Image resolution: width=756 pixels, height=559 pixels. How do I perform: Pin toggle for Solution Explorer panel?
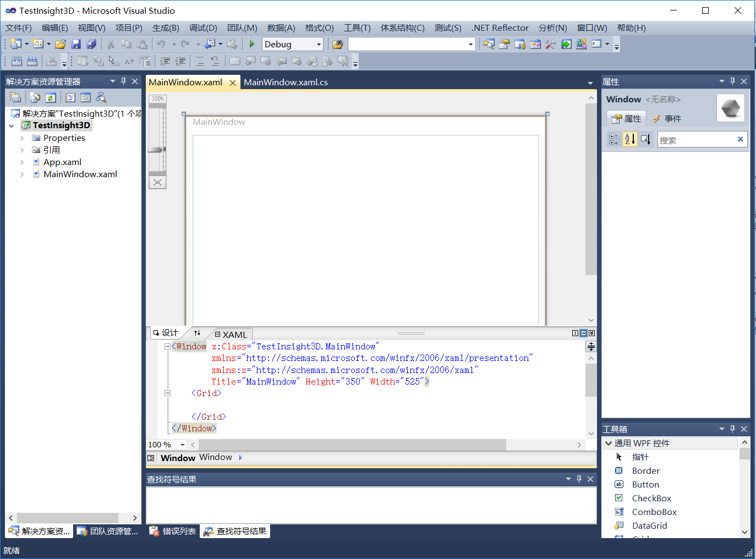123,81
